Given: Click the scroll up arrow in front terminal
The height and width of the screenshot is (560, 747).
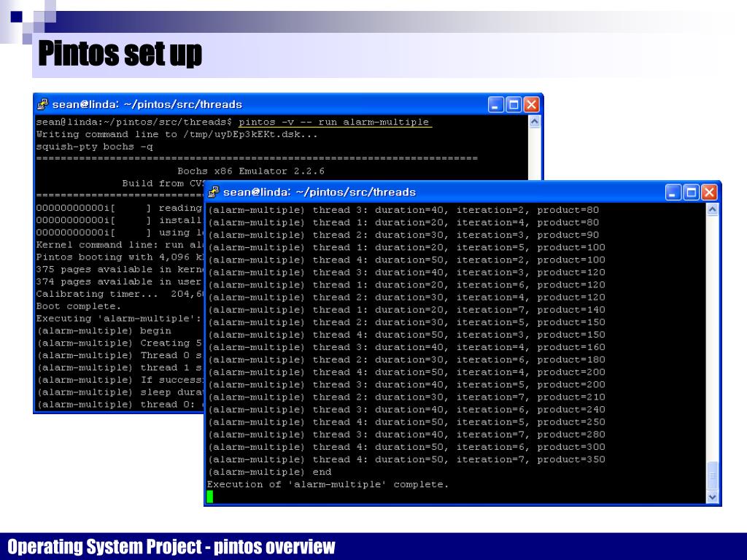Looking at the screenshot, I should tap(712, 209).
